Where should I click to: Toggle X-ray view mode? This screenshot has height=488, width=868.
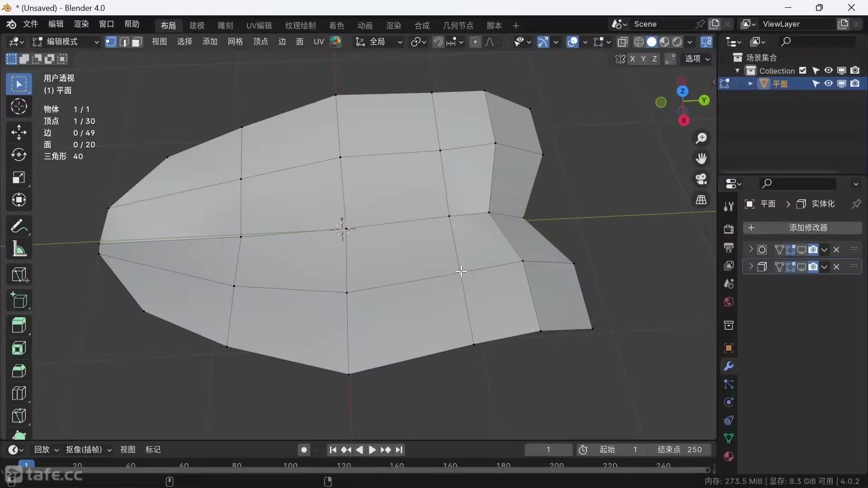pyautogui.click(x=623, y=42)
